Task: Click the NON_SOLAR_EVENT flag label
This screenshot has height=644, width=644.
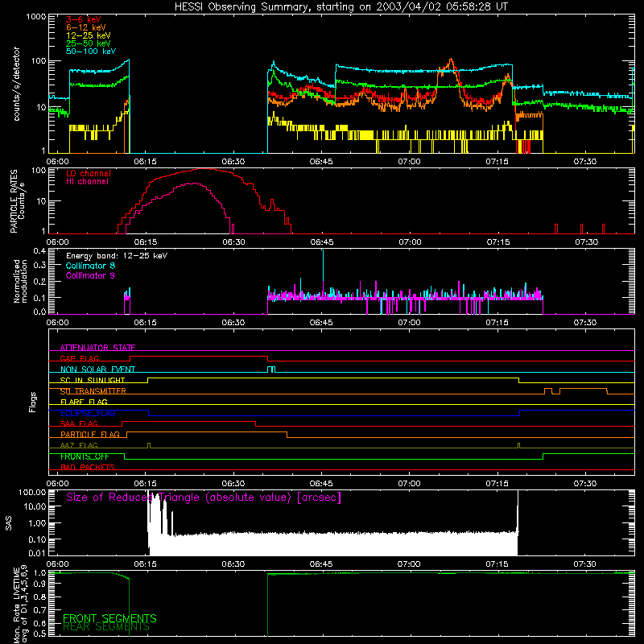Action: pos(97,369)
